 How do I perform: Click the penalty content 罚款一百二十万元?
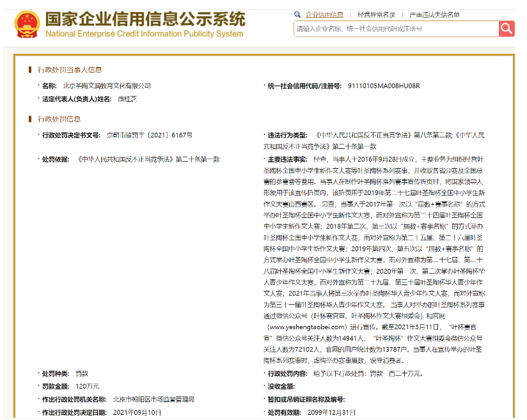(x=396, y=373)
